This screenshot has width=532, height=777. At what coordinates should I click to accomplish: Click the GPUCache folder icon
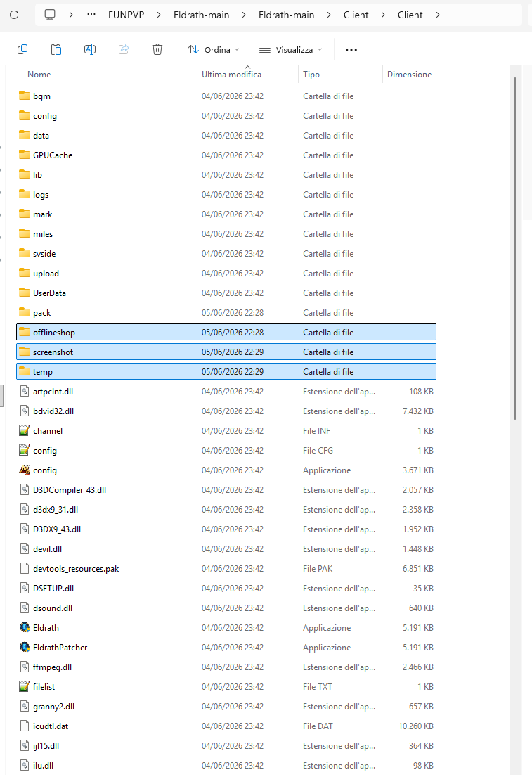point(25,155)
